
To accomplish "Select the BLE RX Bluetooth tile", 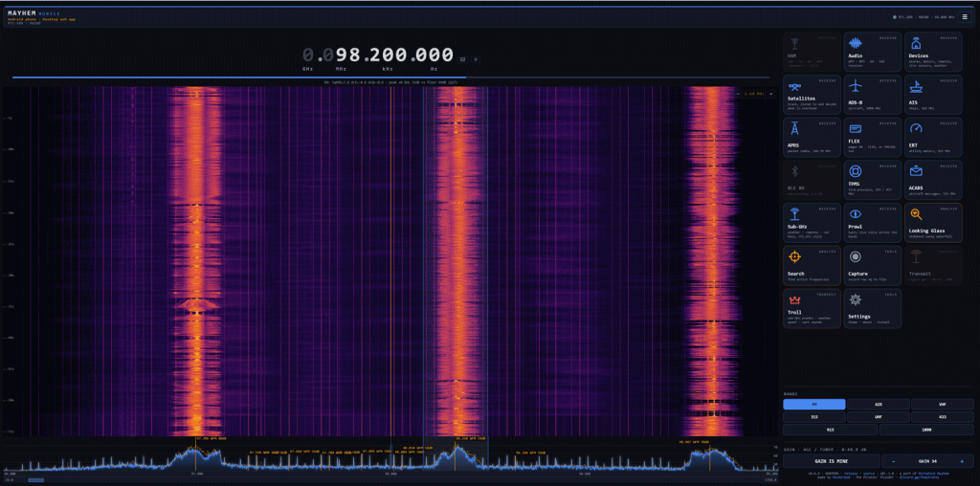I will (x=812, y=180).
